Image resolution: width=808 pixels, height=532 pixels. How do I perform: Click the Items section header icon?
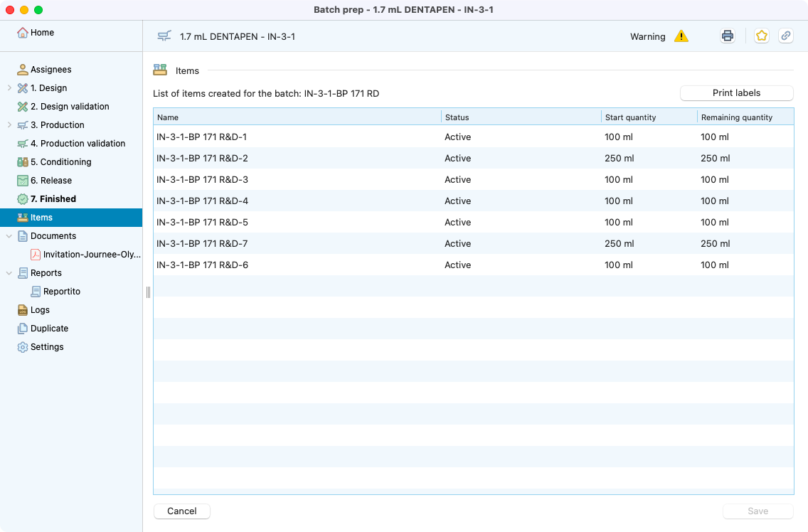[160, 70]
